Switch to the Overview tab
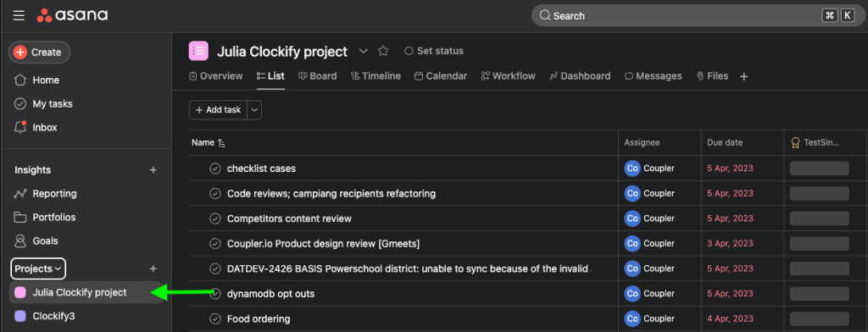Screen dimensions: 868x332 tap(216, 76)
